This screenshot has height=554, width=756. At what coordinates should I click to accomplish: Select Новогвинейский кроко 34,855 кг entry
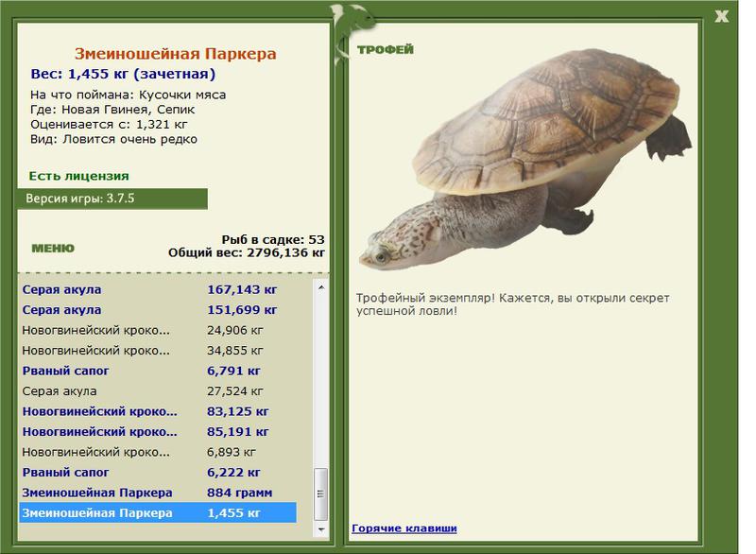pos(158,351)
